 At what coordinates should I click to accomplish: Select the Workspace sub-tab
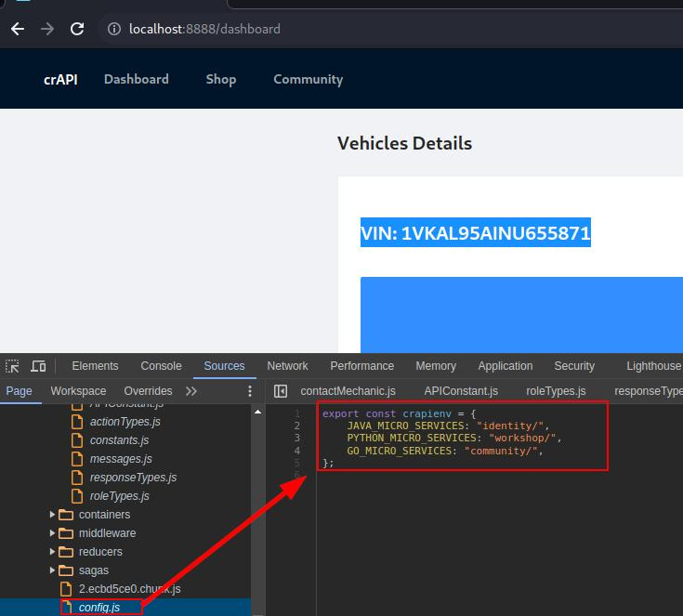pos(78,391)
